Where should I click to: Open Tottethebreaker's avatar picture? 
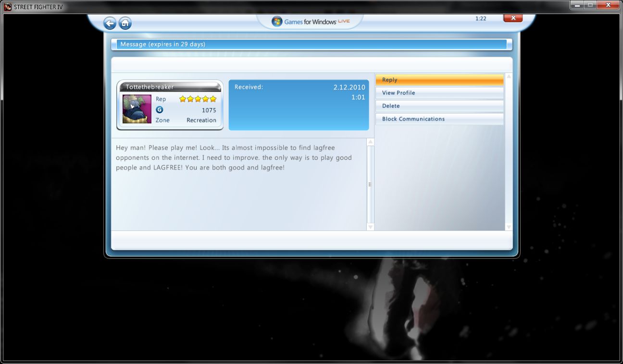137,109
